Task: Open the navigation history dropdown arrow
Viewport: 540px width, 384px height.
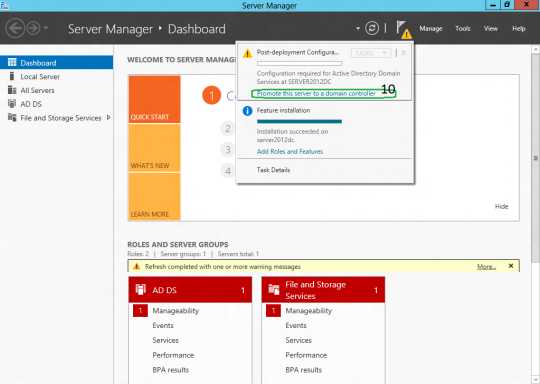Action: pyautogui.click(x=45, y=28)
